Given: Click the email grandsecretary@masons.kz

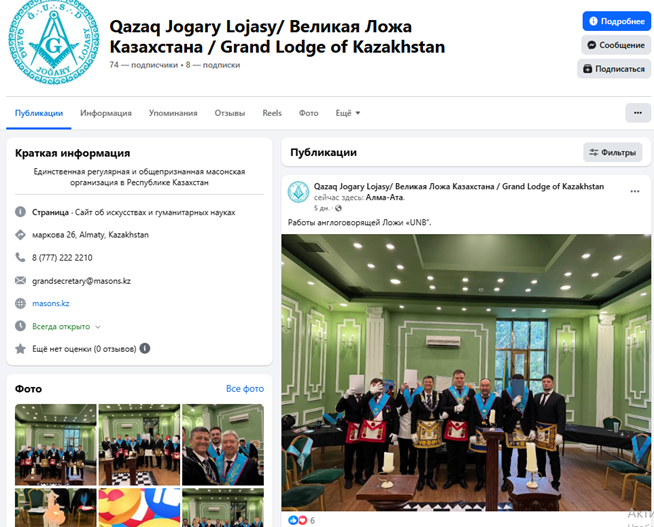Looking at the screenshot, I should point(81,281).
